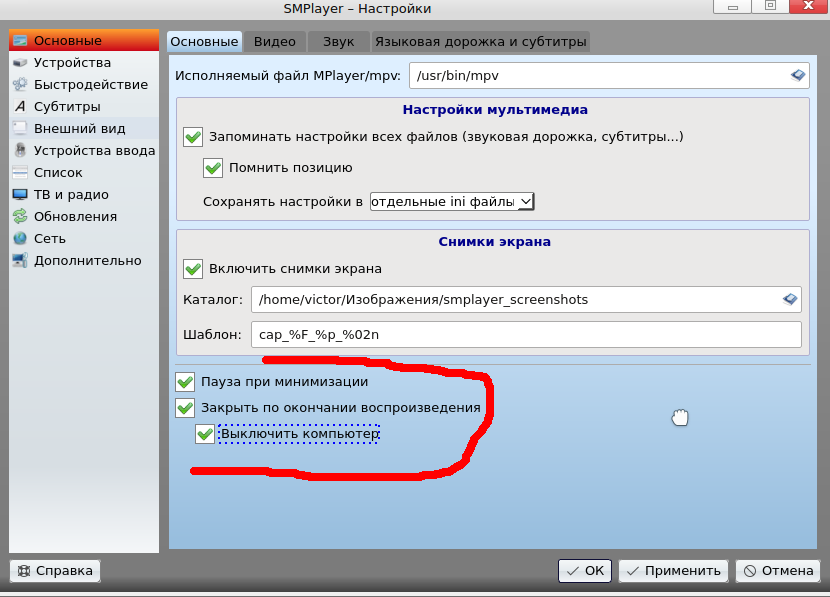Image resolution: width=830 pixels, height=597 pixels.
Task: Open the Сохранять настройки в dropdown
Action: click(452, 202)
